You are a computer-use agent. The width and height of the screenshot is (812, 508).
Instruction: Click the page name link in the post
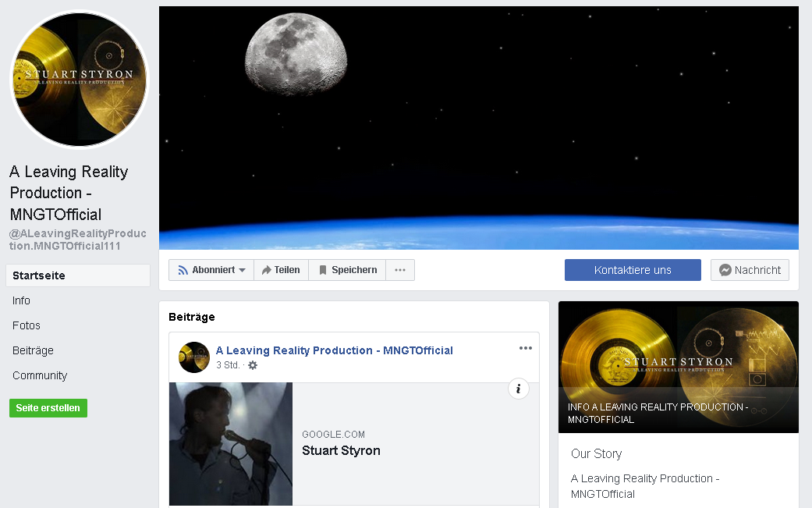click(x=335, y=350)
